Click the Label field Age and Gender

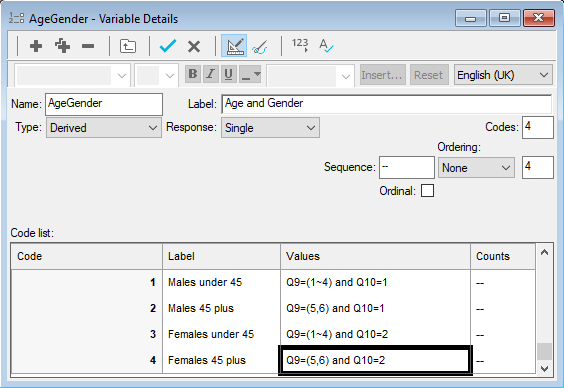pyautogui.click(x=387, y=104)
